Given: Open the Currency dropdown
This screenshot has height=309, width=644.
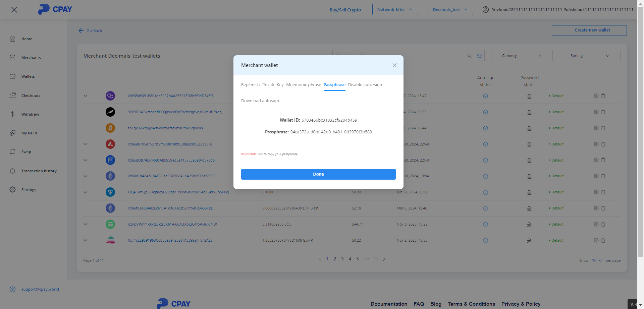Looking at the screenshot, I should (x=522, y=56).
